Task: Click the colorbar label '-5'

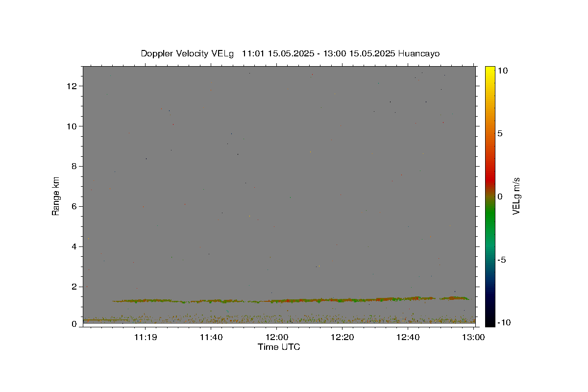Action: pyautogui.click(x=501, y=260)
